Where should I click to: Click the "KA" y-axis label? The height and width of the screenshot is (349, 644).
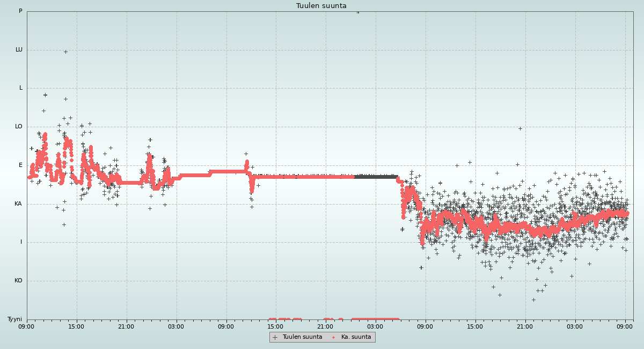coord(18,204)
